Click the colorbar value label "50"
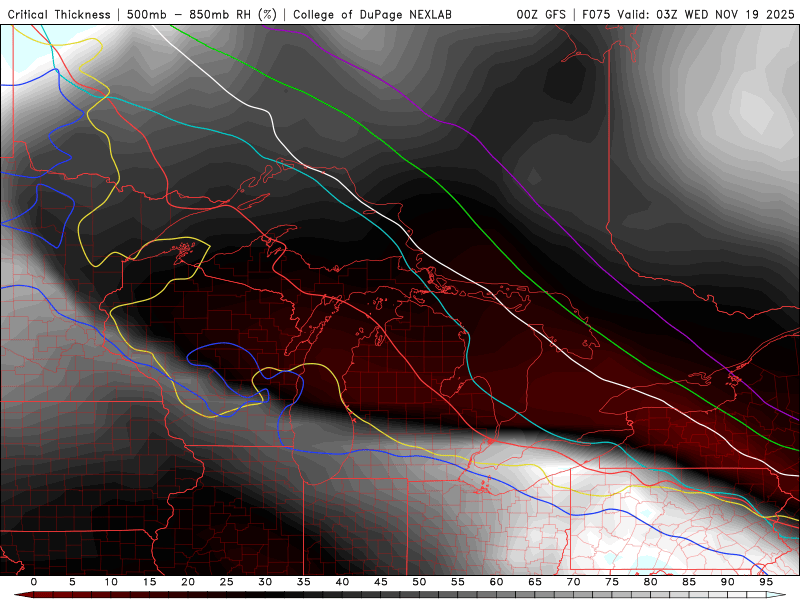This screenshot has width=800, height=600. coord(419,582)
